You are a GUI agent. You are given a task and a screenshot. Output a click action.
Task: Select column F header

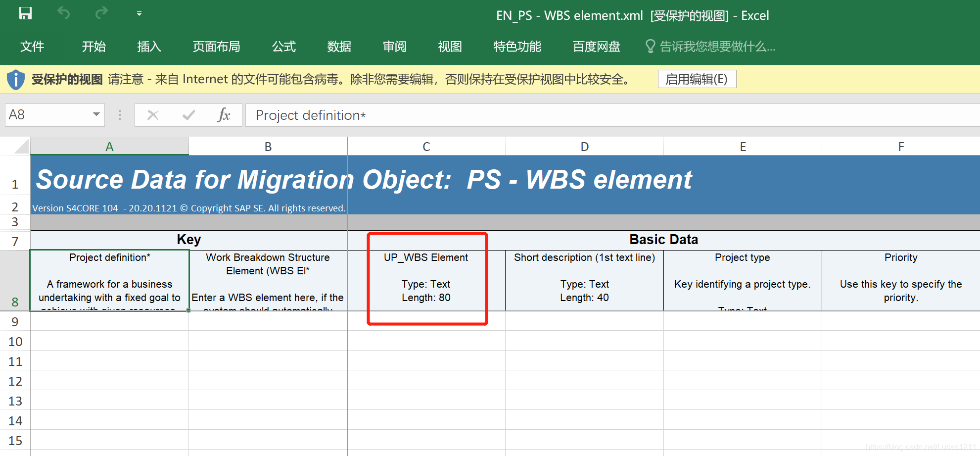(901, 147)
